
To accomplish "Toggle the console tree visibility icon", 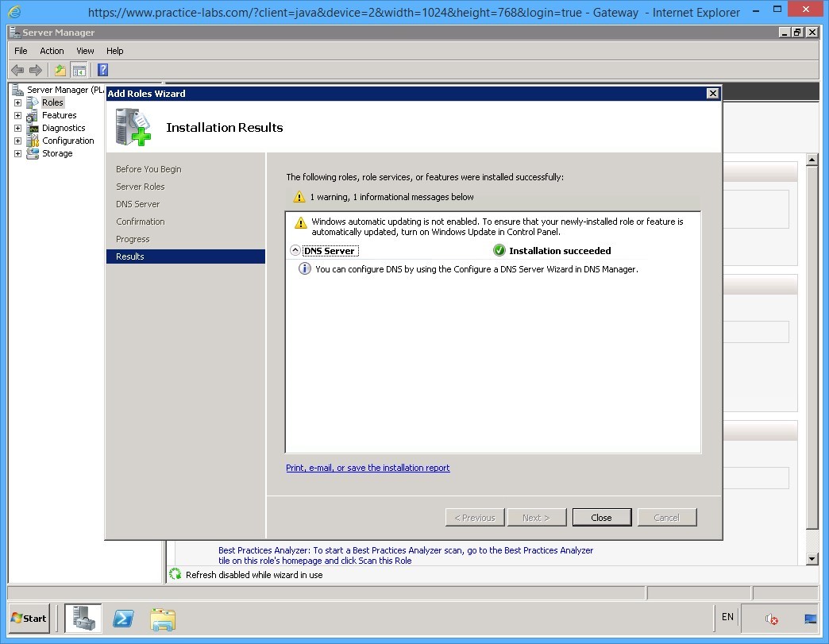I will tap(79, 70).
